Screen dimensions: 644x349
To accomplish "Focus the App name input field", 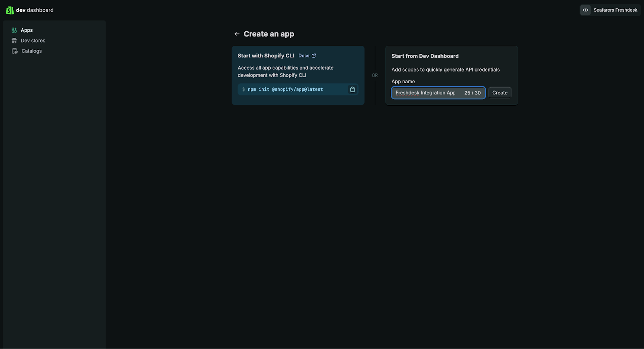I will coord(438,93).
